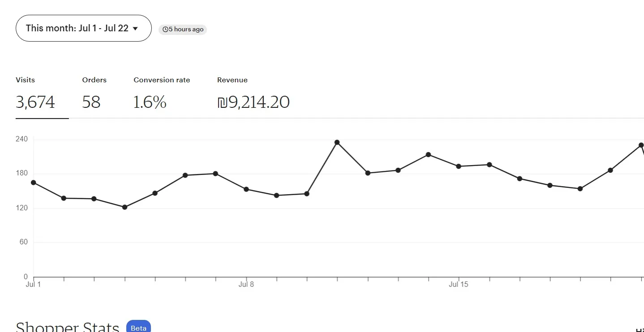Click the 1.6% conversion rate value
Viewport: 644px width, 332px height.
click(x=150, y=102)
